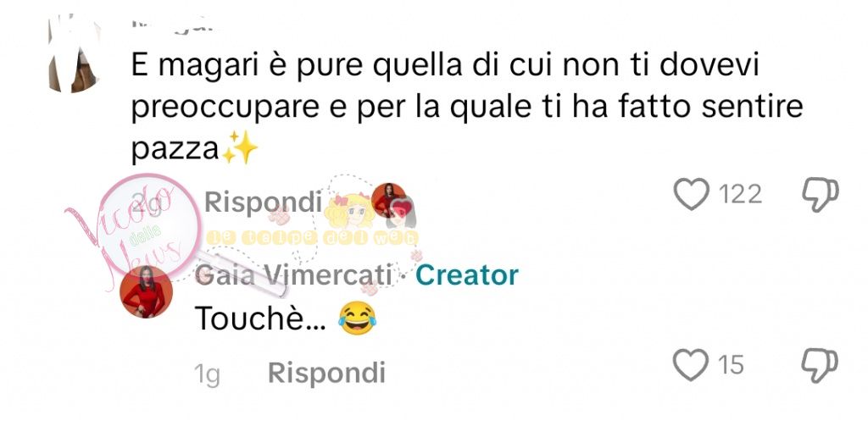Open Gaia Vimercati's red profile avatar
Screen dimensions: 868x421
point(147,291)
